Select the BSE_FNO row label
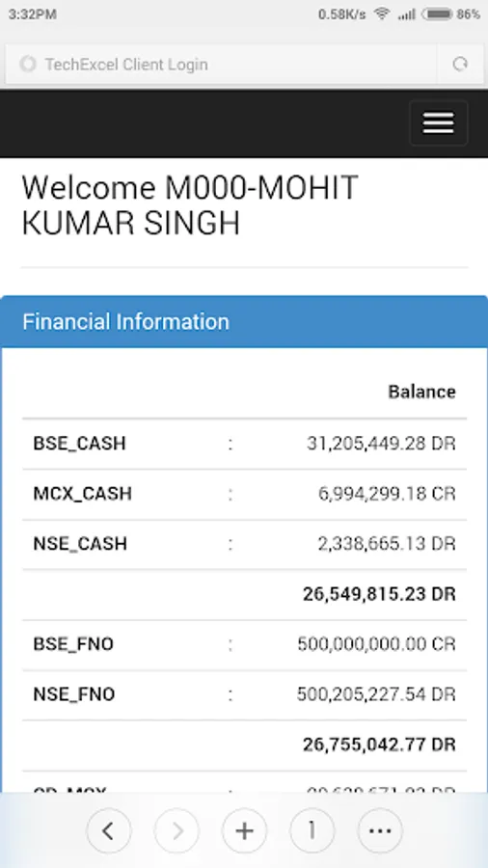The height and width of the screenshot is (868, 488). click(x=73, y=644)
